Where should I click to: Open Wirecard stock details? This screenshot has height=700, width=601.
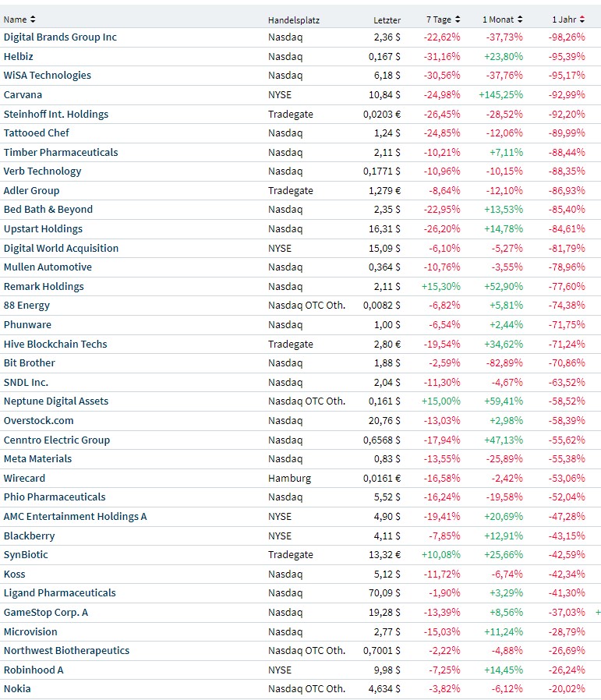coord(24,478)
